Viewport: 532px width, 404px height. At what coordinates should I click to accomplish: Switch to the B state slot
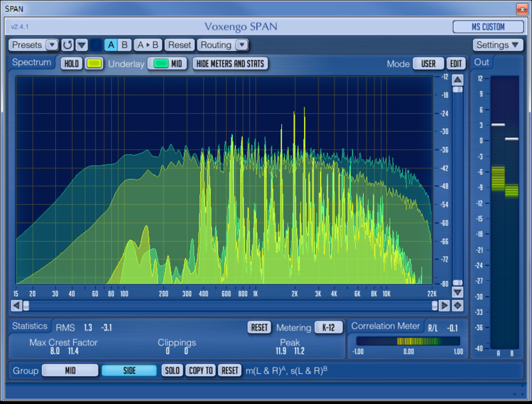[124, 45]
